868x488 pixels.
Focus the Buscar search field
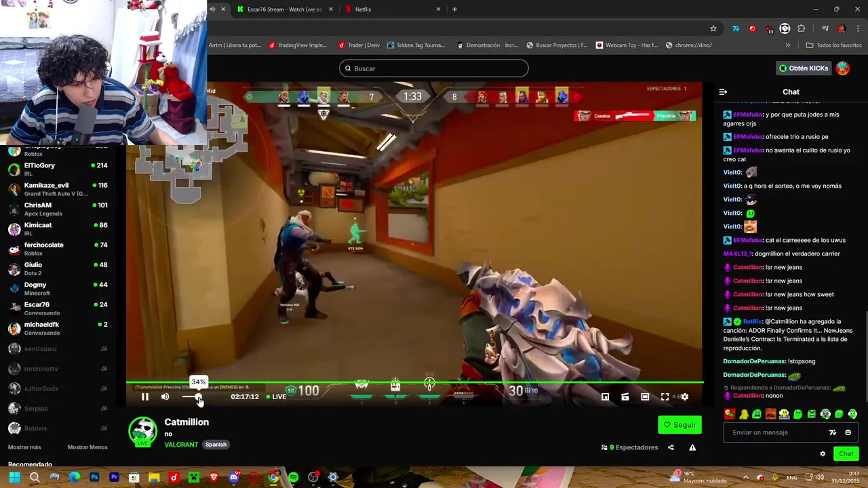(x=434, y=68)
